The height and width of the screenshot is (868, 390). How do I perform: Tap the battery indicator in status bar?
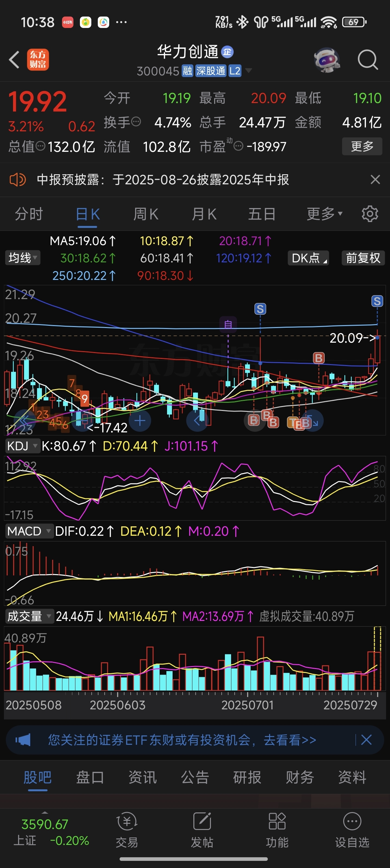click(354, 22)
